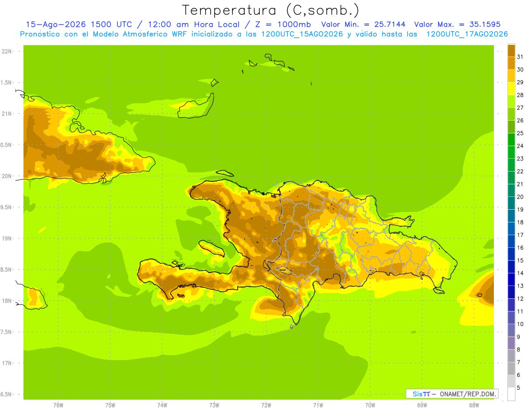Click the '21N' latitude axis label

(7, 114)
